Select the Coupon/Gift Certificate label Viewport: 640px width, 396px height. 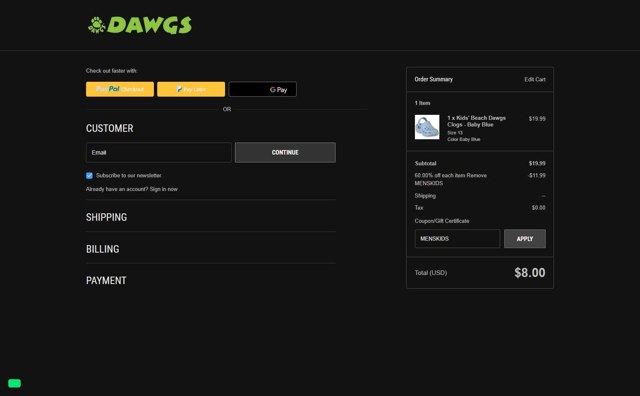442,221
